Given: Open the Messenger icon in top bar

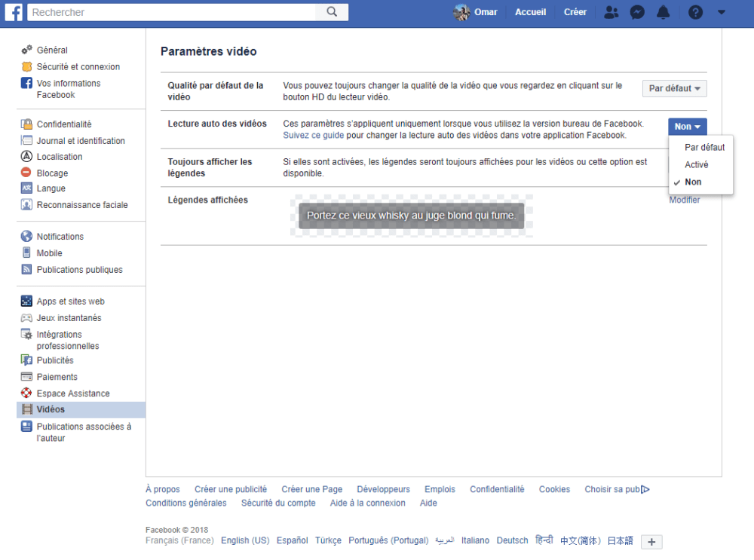Looking at the screenshot, I should 637,12.
